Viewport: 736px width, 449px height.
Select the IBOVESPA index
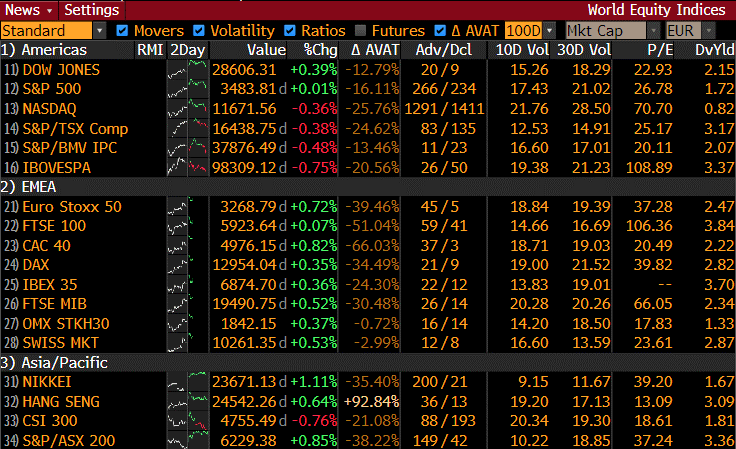click(56, 167)
